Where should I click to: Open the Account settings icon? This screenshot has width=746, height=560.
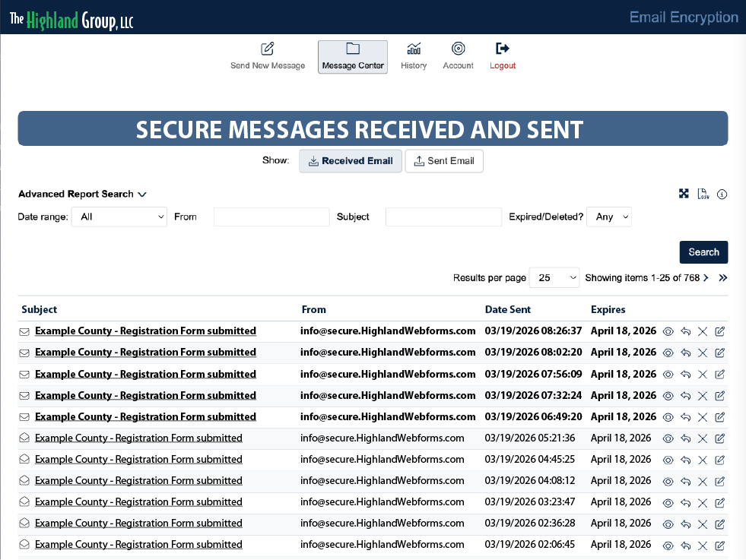(x=458, y=55)
